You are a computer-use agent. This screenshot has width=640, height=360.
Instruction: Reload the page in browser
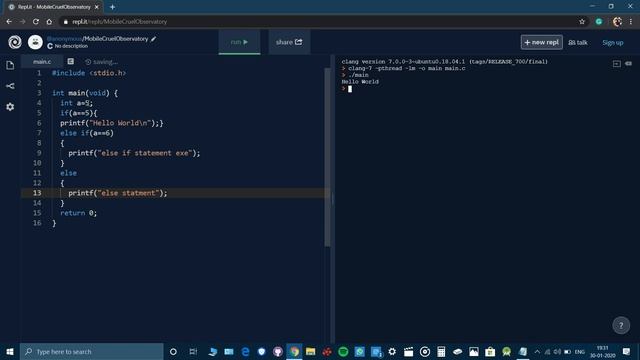(x=36, y=22)
